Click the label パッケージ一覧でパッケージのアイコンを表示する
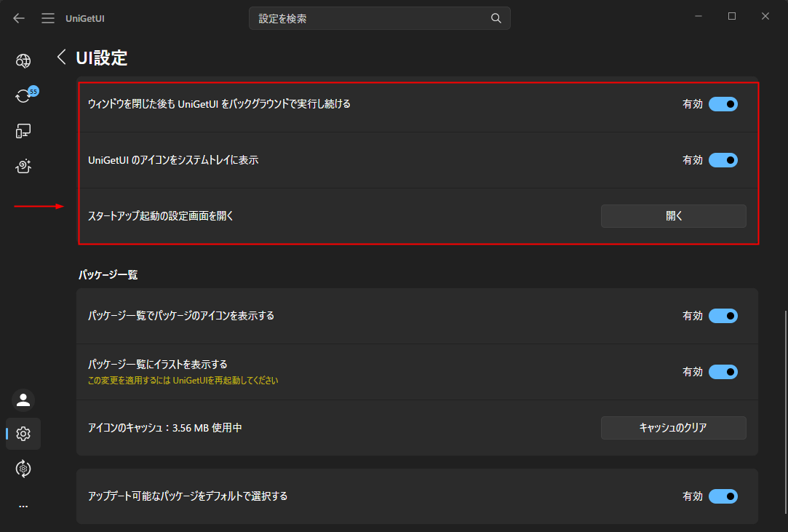Viewport: 788px width, 532px height. pyautogui.click(x=181, y=316)
